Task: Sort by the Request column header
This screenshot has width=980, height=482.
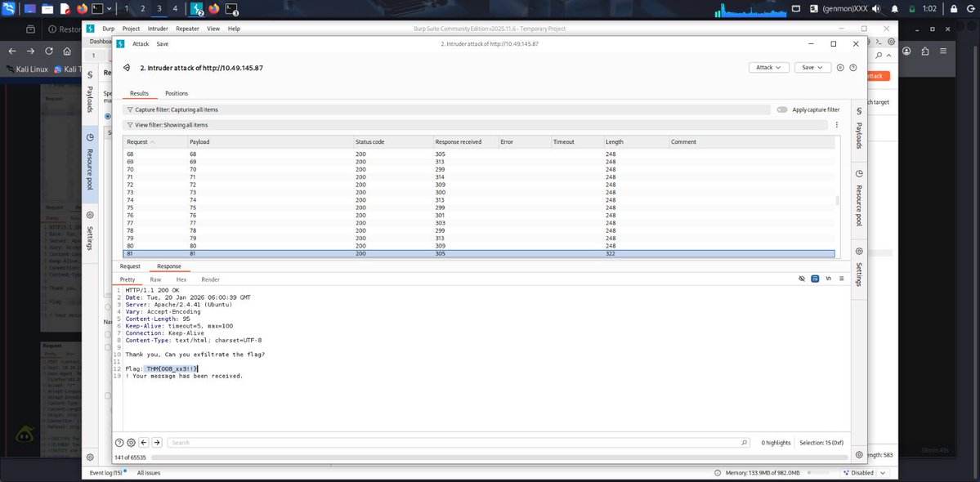Action: pos(155,141)
